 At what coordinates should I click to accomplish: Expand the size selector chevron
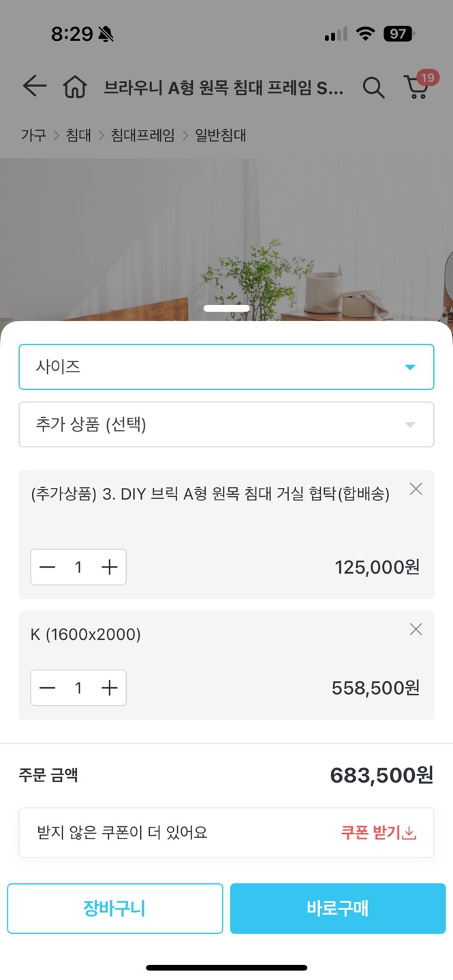coord(409,367)
